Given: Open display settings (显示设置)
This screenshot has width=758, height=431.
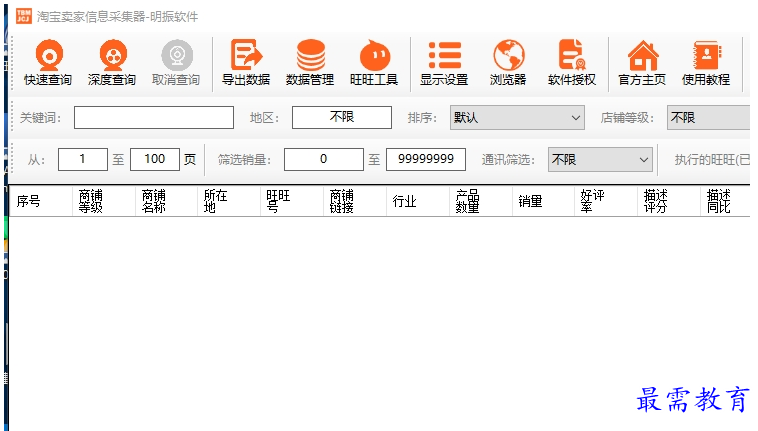Looking at the screenshot, I should (x=444, y=63).
